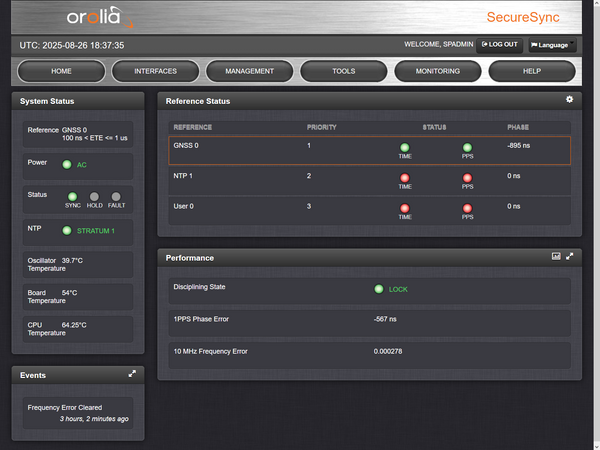Image resolution: width=600 pixels, height=450 pixels.
Task: Click GNSS 0 TIME status indicator
Action: coord(404,147)
